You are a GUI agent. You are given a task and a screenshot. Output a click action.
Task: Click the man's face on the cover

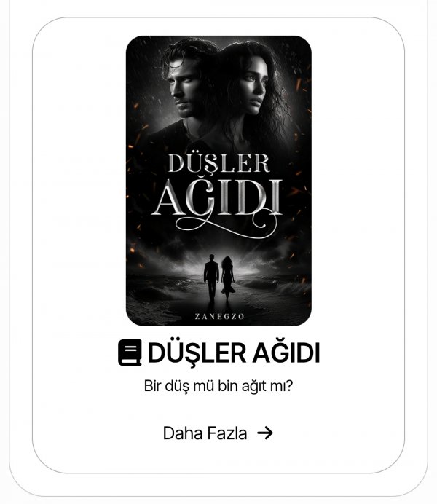(x=183, y=88)
